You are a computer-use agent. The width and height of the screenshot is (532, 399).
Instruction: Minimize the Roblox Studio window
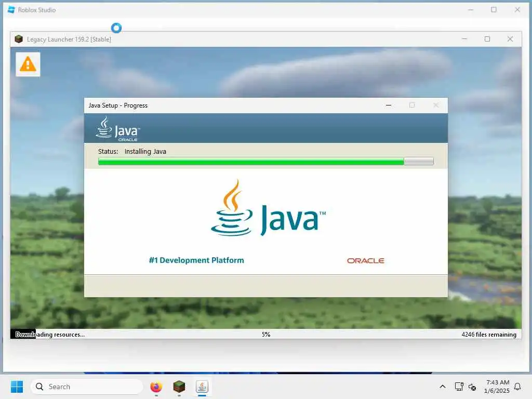click(x=471, y=10)
